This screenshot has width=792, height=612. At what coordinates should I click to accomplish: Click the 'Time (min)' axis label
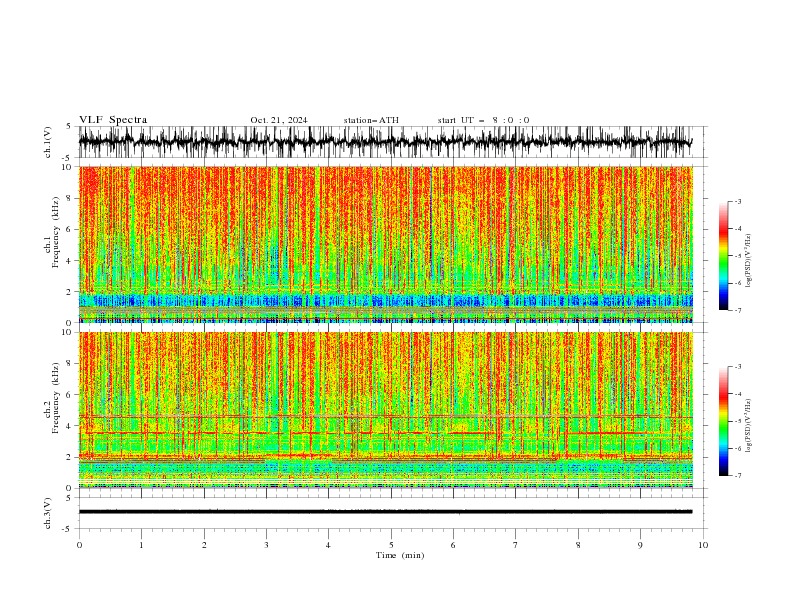pyautogui.click(x=400, y=555)
